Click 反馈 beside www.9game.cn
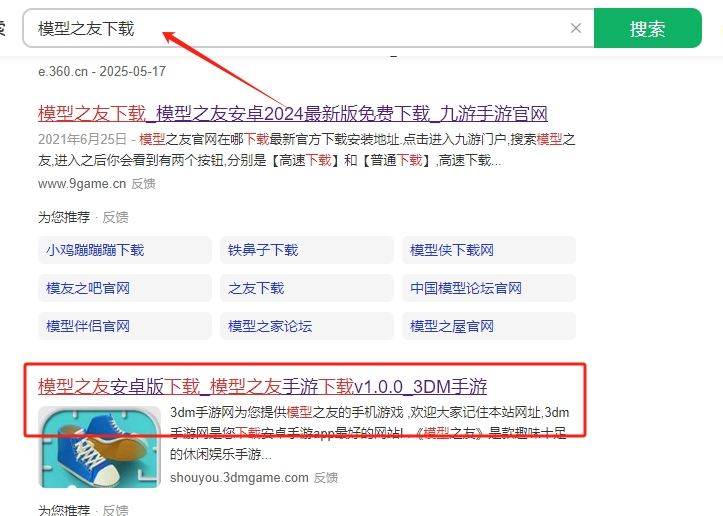The height and width of the screenshot is (516, 723). tap(144, 183)
